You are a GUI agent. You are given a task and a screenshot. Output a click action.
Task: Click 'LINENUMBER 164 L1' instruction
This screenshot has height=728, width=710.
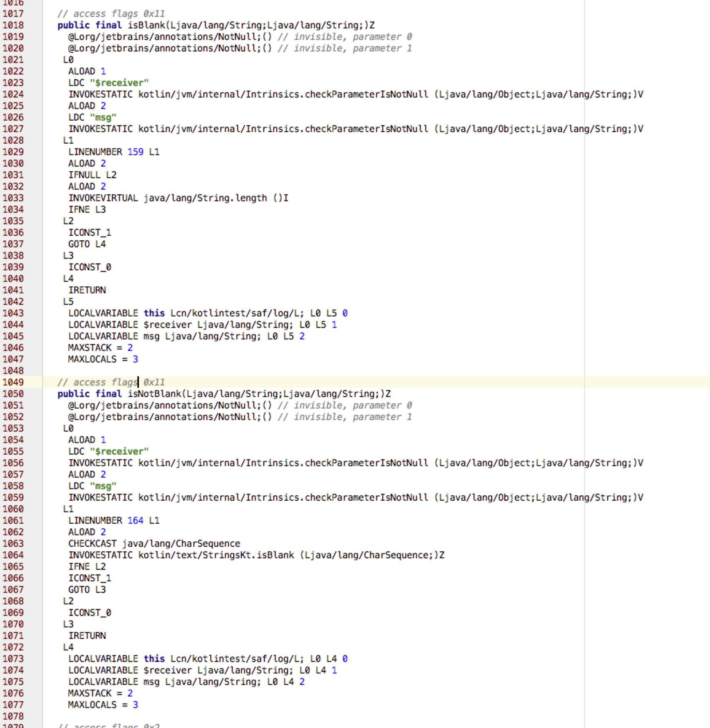[x=114, y=521]
